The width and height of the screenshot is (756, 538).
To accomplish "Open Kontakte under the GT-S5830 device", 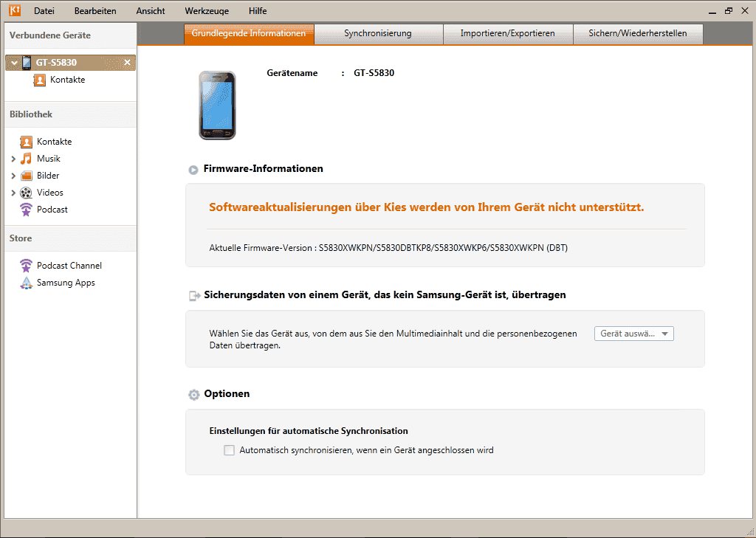I will [67, 80].
